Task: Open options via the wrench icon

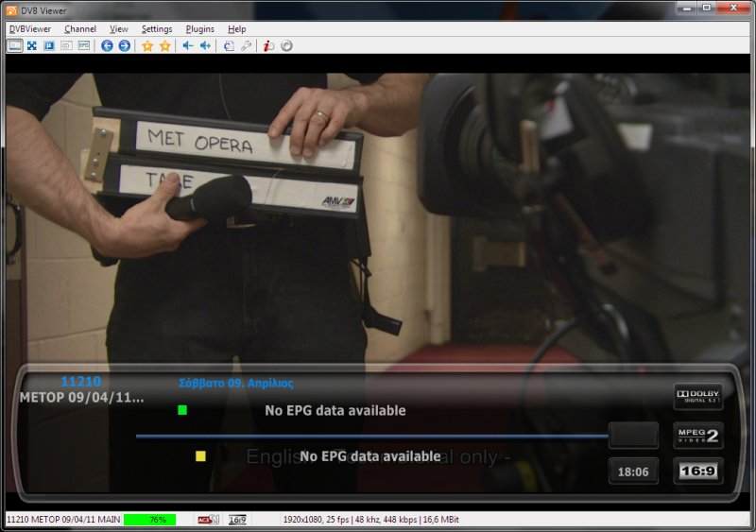Action: (x=247, y=45)
